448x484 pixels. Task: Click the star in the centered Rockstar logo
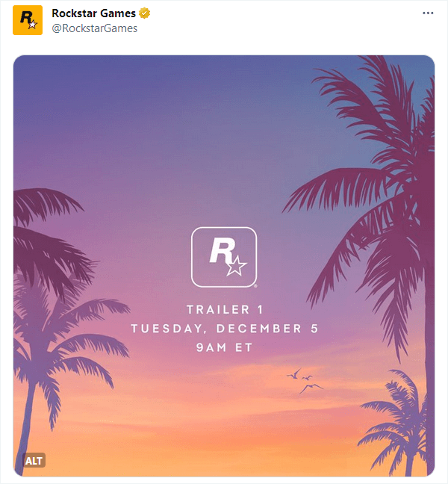coord(237,265)
